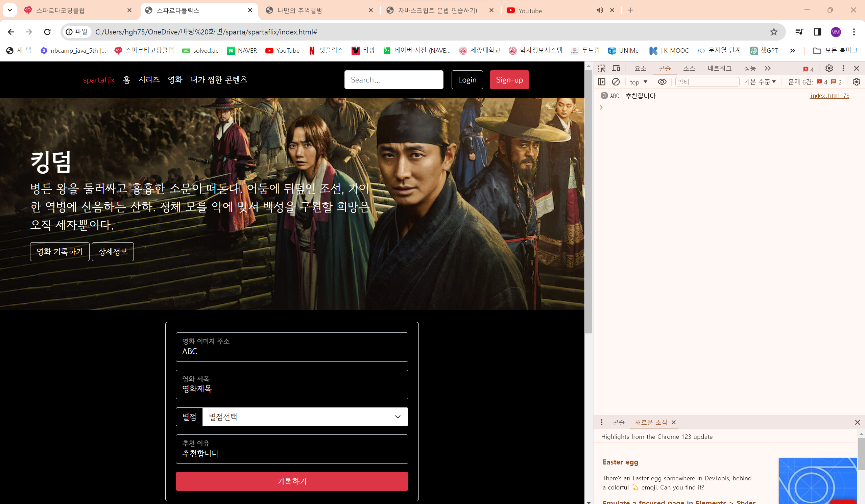Open the media control icon in toolbar

click(799, 32)
